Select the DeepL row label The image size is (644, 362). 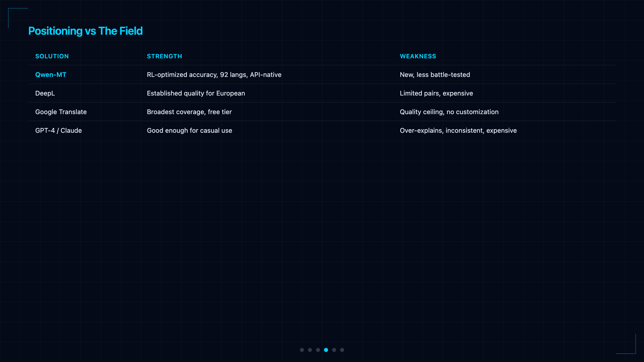pos(45,93)
